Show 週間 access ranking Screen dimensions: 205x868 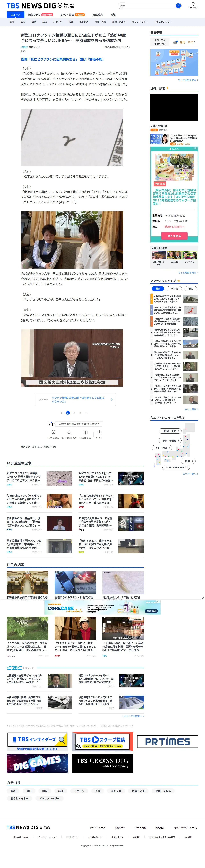click(191, 288)
